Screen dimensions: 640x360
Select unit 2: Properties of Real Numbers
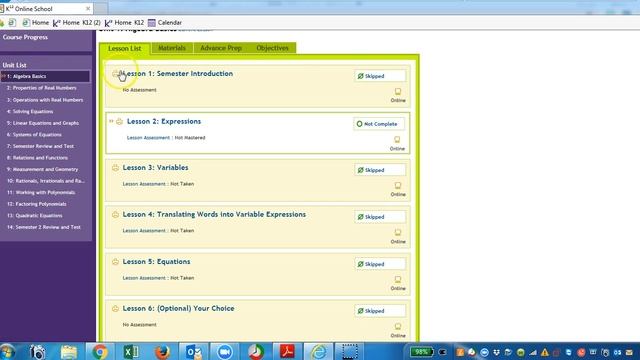point(42,88)
